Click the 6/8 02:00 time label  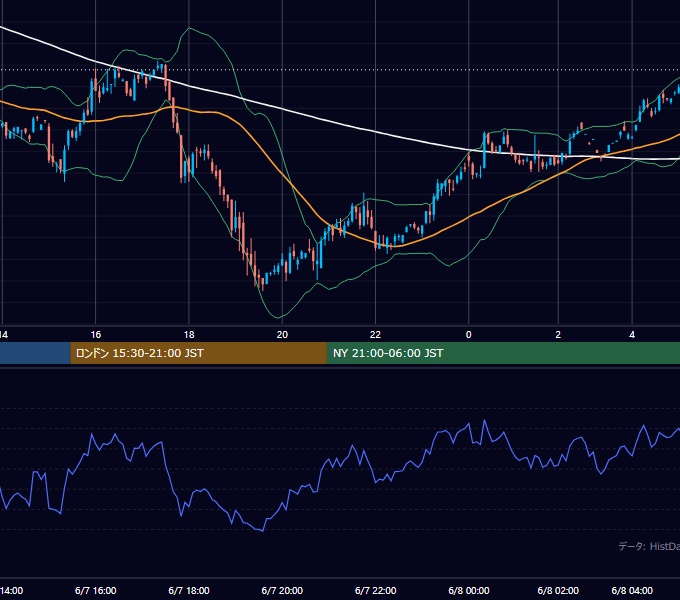tap(558, 590)
